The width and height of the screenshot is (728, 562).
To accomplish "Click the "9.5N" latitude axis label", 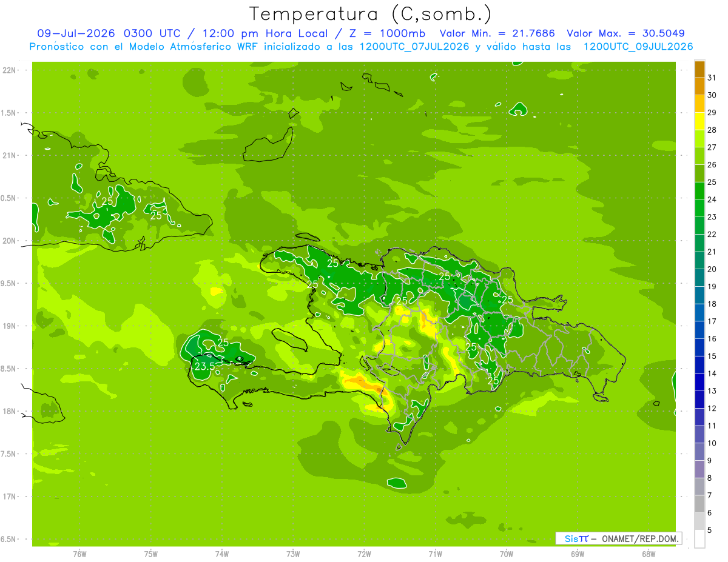I will [9, 284].
